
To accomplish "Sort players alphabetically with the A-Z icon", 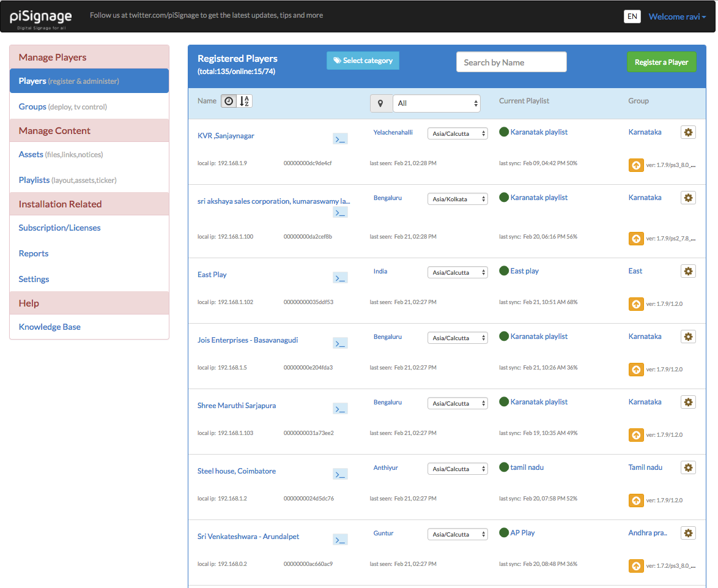I will point(243,101).
